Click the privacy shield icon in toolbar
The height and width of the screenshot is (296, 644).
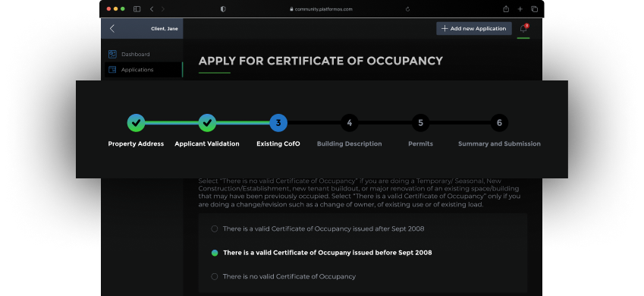[223, 9]
